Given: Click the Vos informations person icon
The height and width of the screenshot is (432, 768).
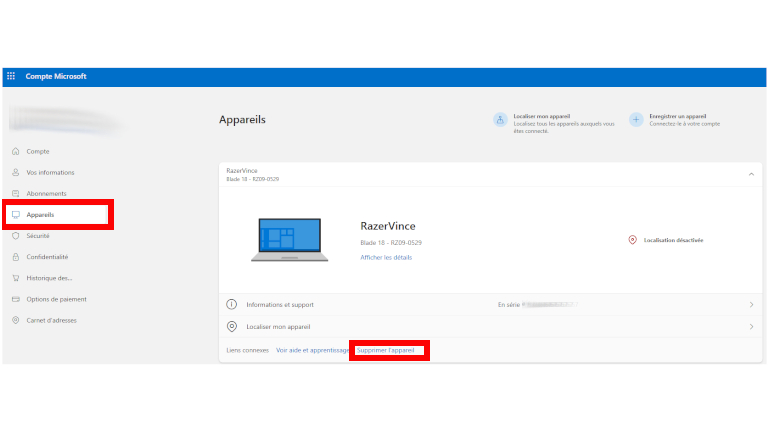Looking at the screenshot, I should 16,172.
